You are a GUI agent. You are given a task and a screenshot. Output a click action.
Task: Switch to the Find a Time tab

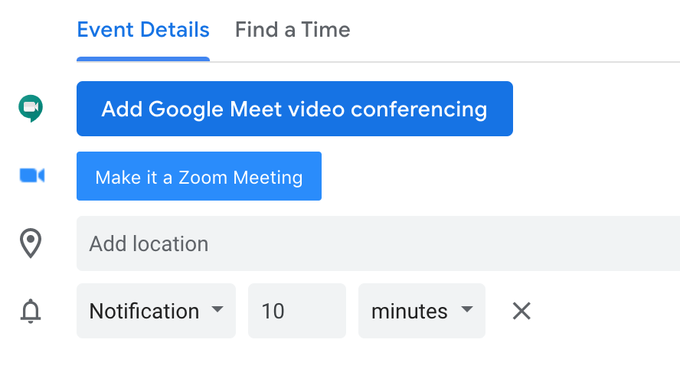click(x=293, y=30)
